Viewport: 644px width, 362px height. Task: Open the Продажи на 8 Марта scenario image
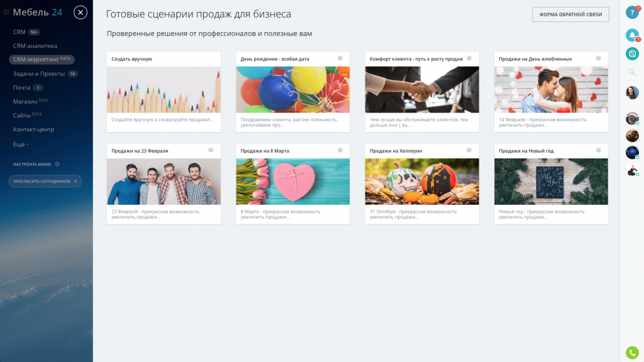point(293,182)
